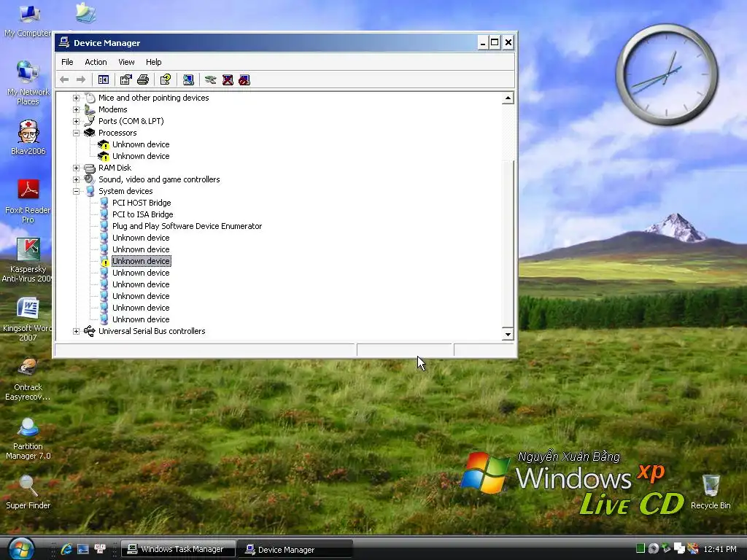This screenshot has height=560, width=747.
Task: Switch to Windows Task Manager taskbar button
Action: pos(179,549)
